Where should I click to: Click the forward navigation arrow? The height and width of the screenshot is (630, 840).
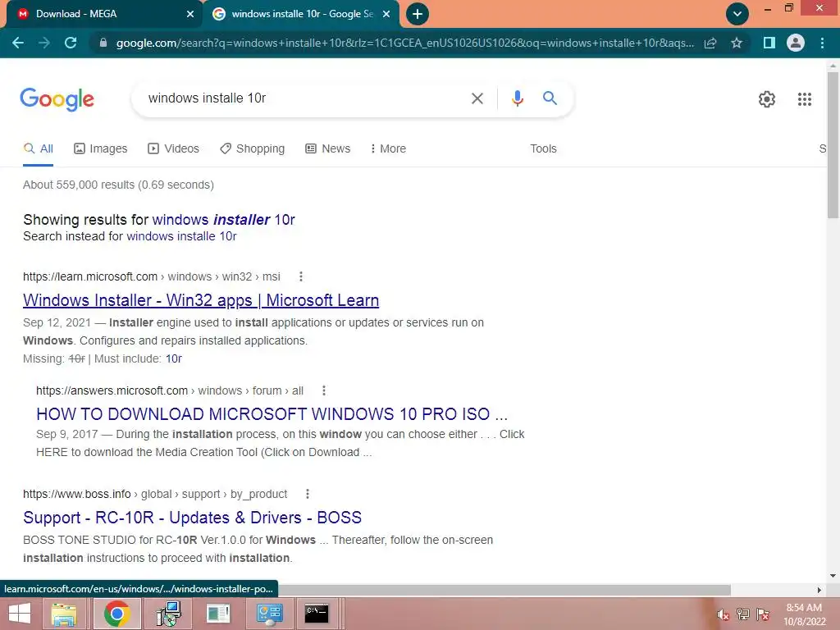coord(44,43)
